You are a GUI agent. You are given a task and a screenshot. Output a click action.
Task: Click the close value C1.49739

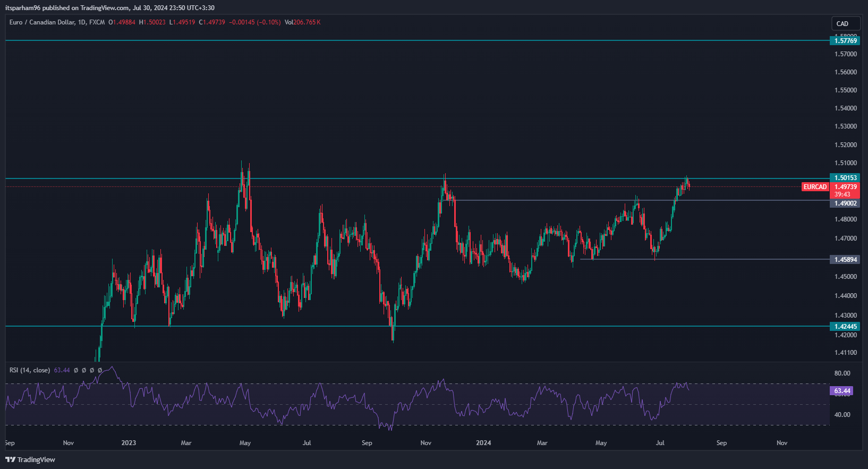click(x=212, y=22)
